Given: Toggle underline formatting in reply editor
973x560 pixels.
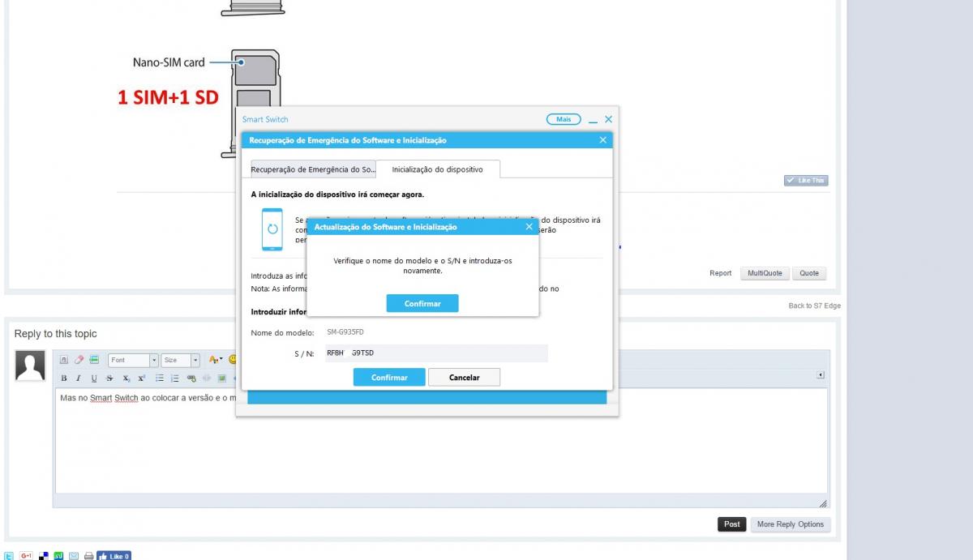Looking at the screenshot, I should pos(94,378).
